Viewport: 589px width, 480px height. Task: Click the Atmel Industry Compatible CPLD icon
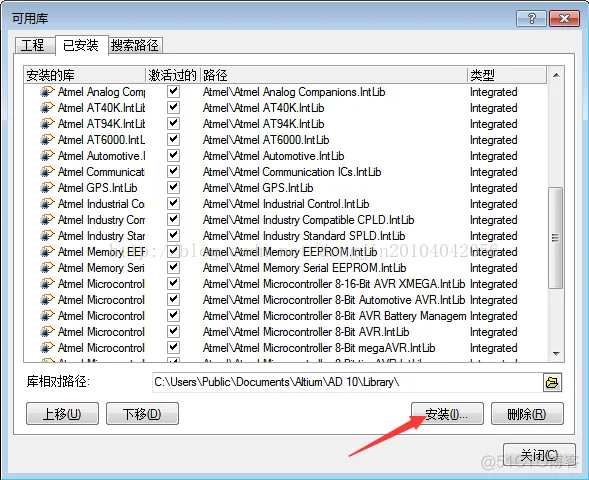pos(47,220)
